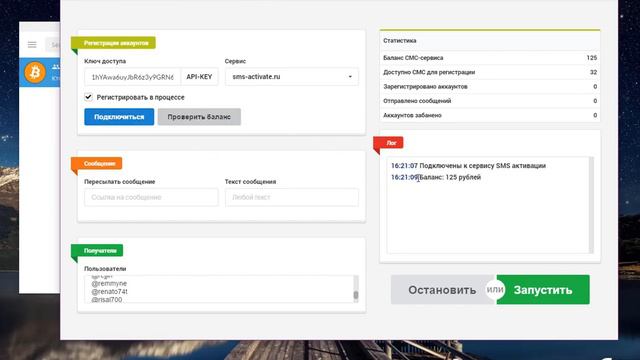Click the search field in the background window
This screenshot has width=640, height=360.
(53, 44)
